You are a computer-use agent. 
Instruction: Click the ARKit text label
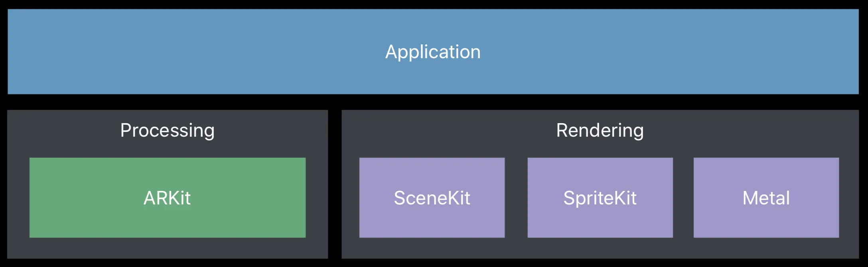[x=167, y=198]
